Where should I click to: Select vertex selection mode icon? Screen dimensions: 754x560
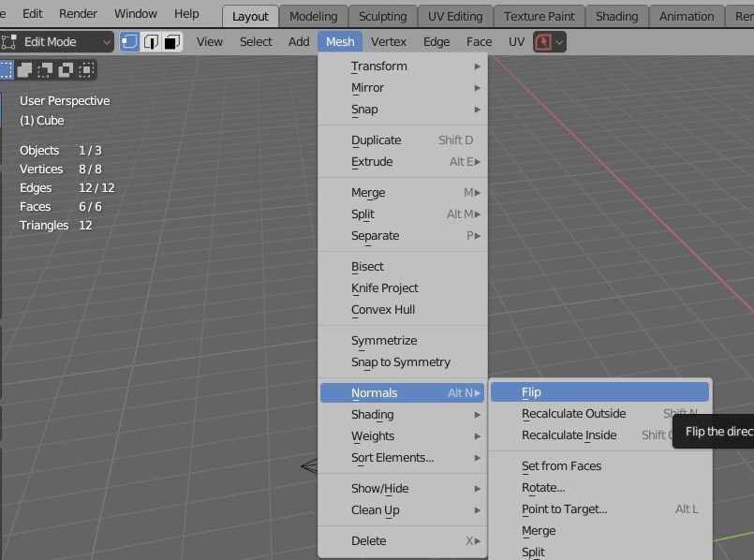[x=130, y=42]
